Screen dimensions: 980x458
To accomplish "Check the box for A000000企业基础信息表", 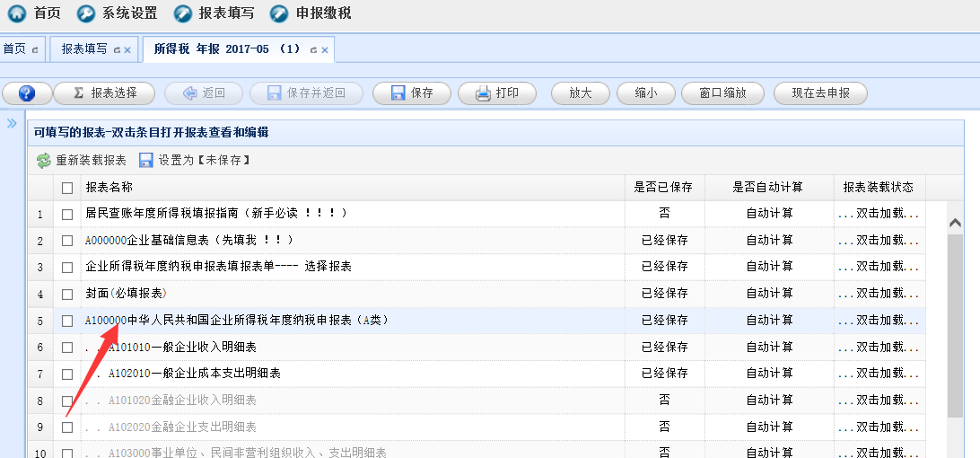I will click(67, 241).
